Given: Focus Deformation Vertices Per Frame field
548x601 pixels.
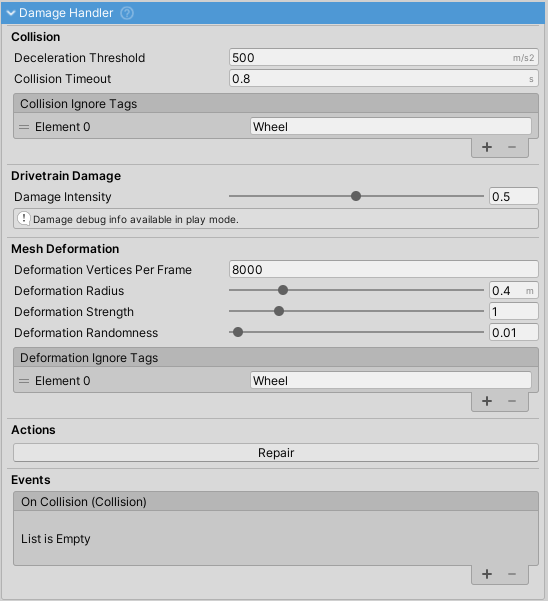Looking at the screenshot, I should coord(384,269).
